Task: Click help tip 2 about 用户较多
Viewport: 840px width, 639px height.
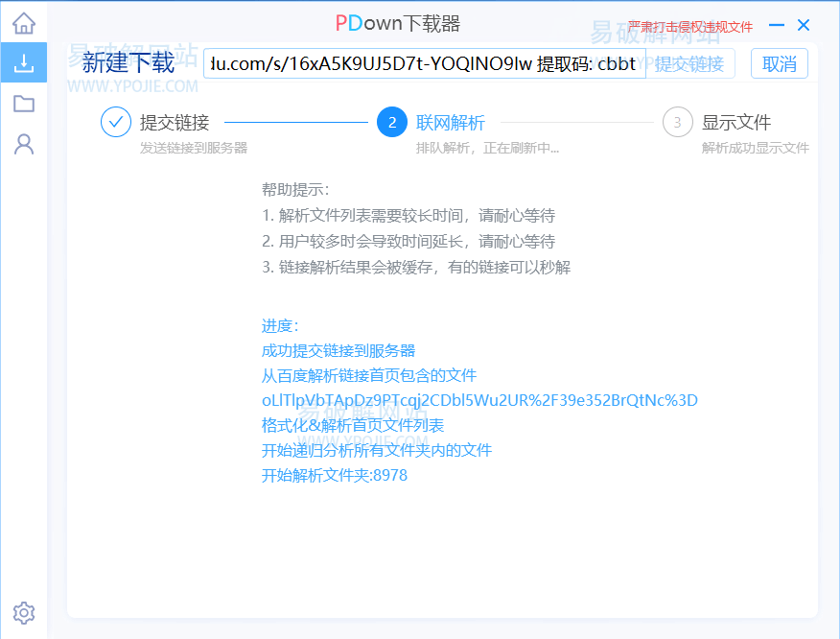Action: pyautogui.click(x=408, y=241)
